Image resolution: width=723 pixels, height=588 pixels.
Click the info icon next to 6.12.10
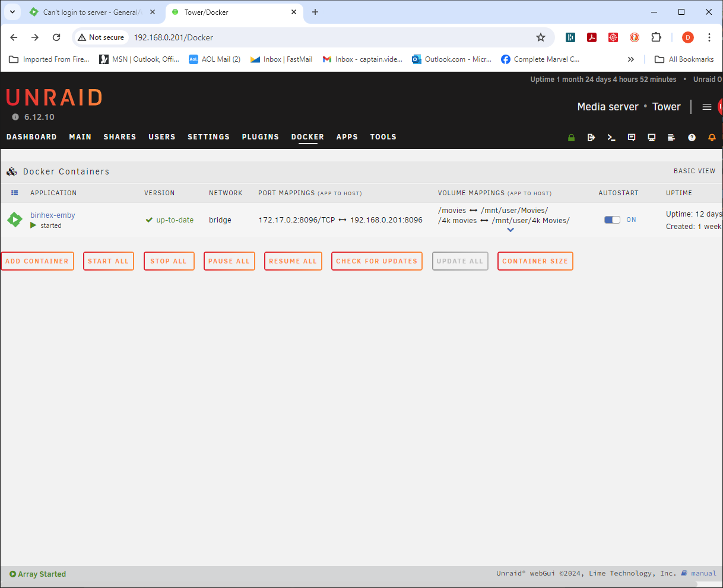pos(15,117)
